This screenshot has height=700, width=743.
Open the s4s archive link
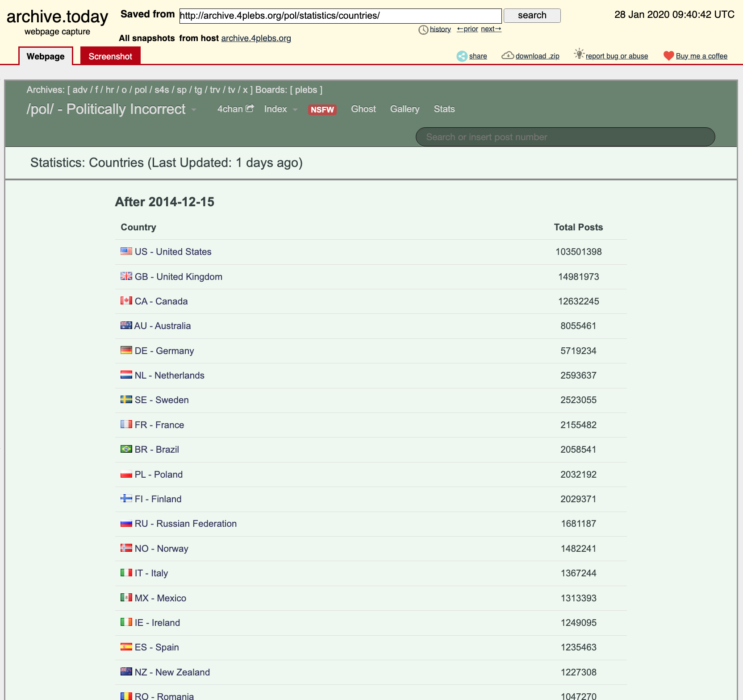(x=162, y=90)
